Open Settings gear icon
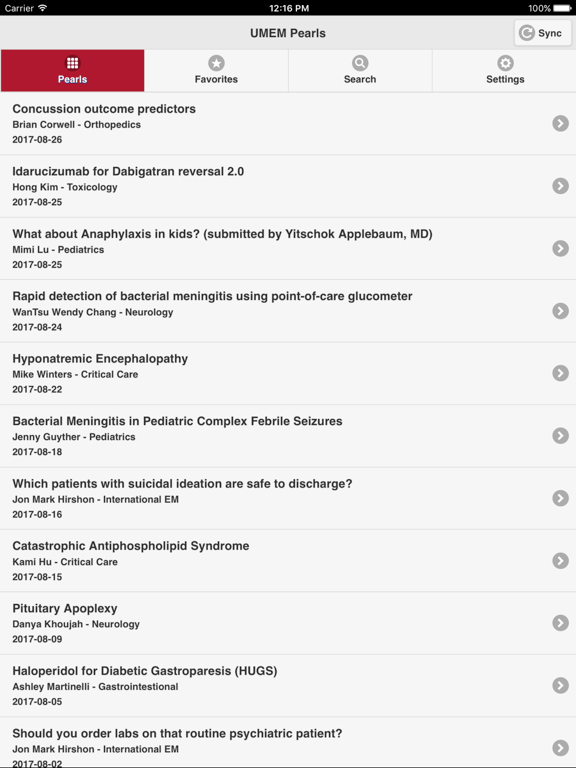576x768 pixels. coord(505,63)
